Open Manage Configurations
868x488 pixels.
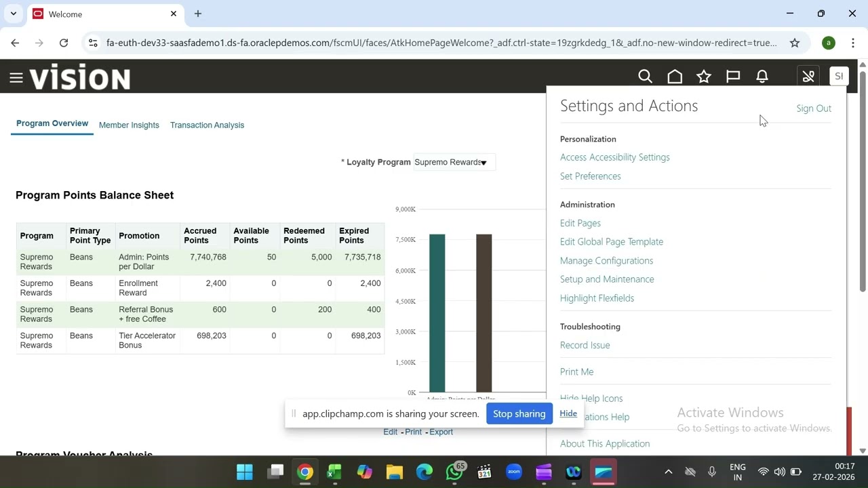coord(607,260)
